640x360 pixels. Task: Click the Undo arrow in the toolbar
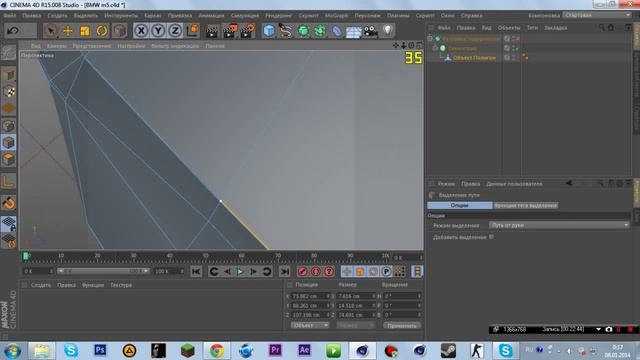tap(13, 31)
